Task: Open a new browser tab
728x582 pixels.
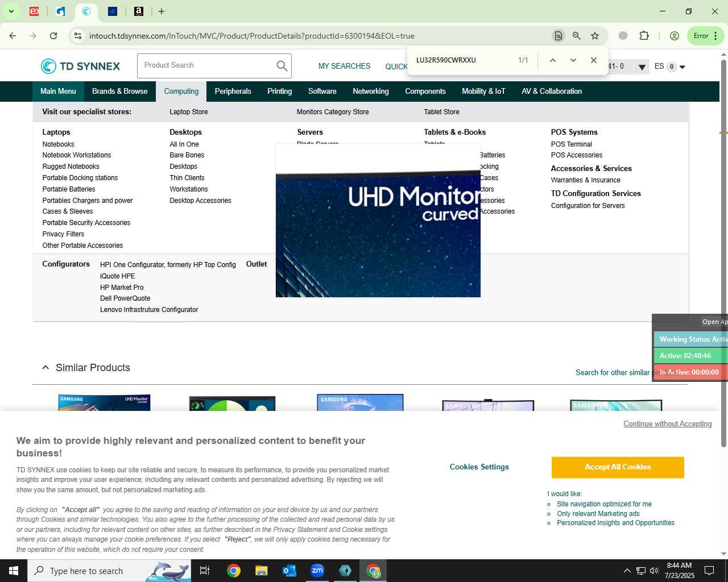Action: coord(162,11)
